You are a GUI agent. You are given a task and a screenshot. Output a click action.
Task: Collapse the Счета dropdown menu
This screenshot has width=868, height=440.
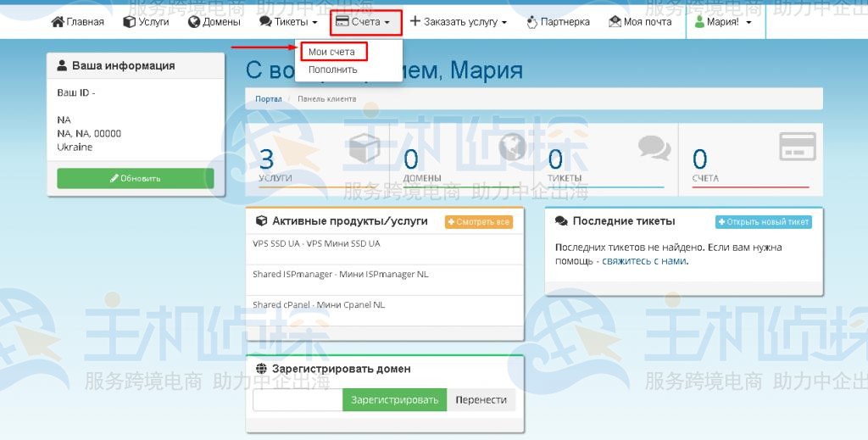click(x=364, y=22)
